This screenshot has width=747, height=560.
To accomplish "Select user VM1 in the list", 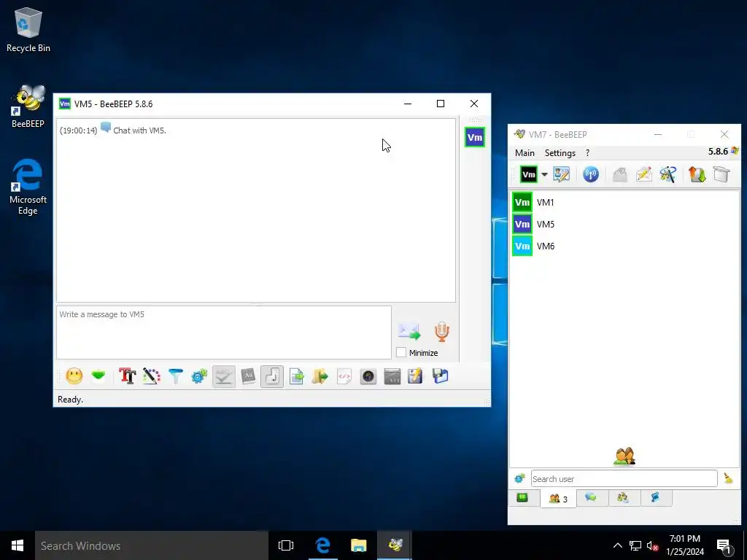I will (x=624, y=203).
